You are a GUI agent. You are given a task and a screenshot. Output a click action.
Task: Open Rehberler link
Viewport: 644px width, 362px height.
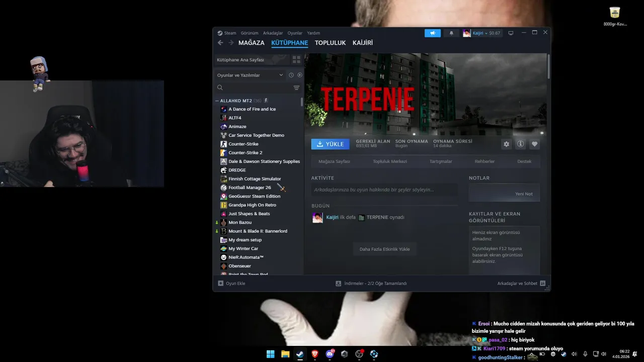point(485,161)
